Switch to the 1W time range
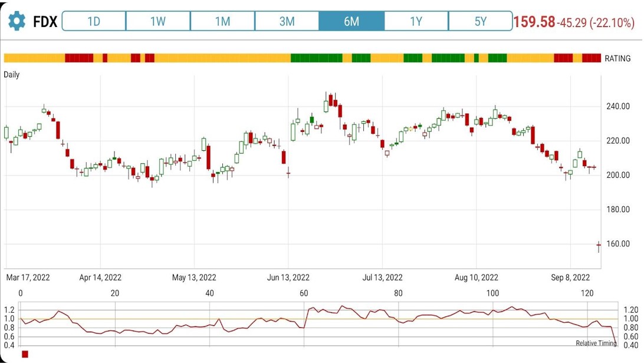 pyautogui.click(x=158, y=21)
